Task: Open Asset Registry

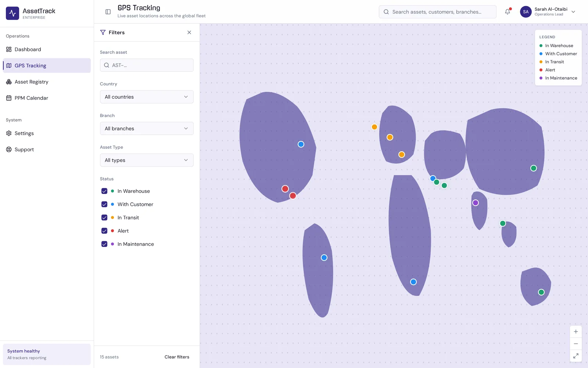Action: (x=47, y=82)
